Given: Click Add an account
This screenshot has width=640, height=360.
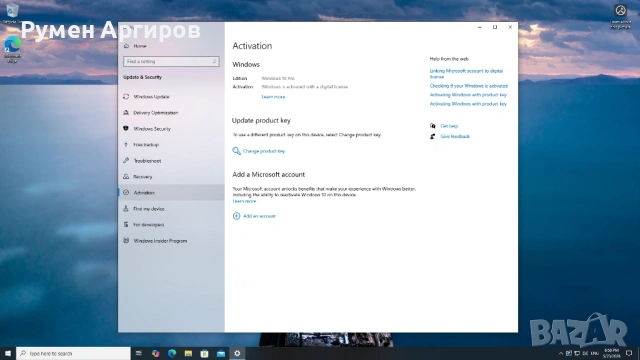Looking at the screenshot, I should pyautogui.click(x=254, y=216).
